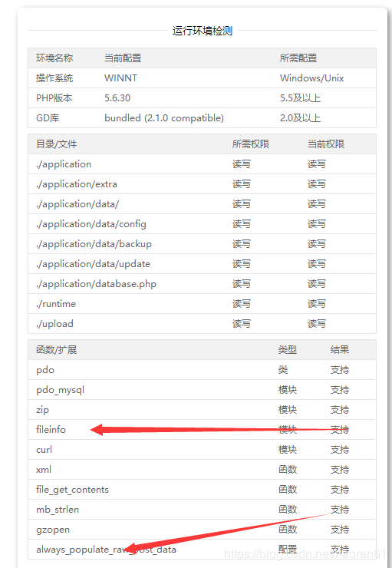Screen dimensions: 392x568
Task: Click the '运行环境检测' page heading
Action: [x=202, y=31]
